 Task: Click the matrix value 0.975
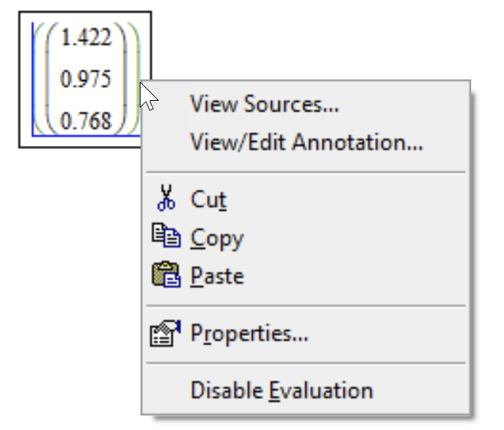pos(86,79)
